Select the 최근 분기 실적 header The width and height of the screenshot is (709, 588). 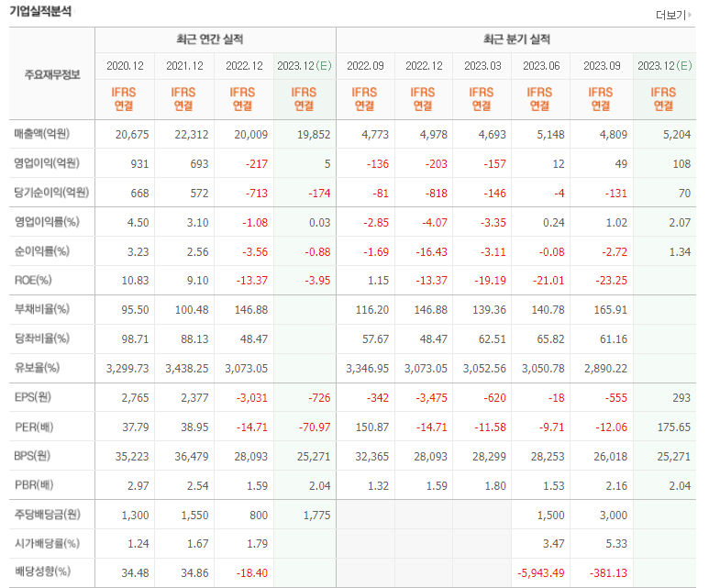(516, 39)
